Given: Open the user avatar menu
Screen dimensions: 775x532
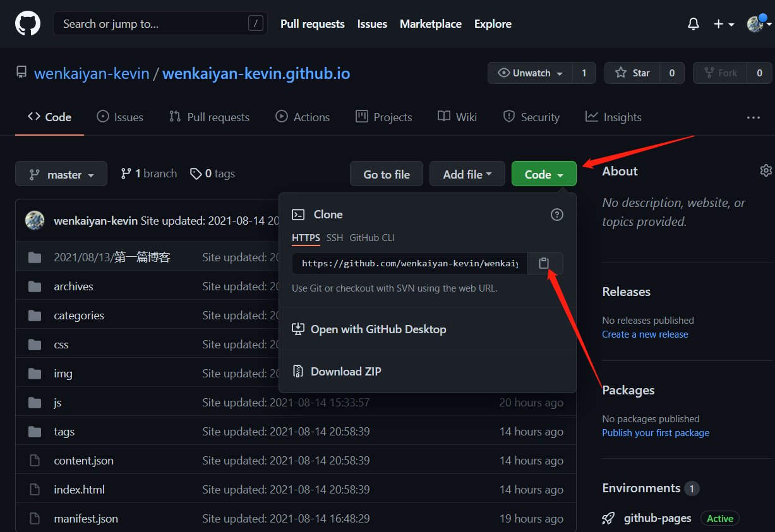Looking at the screenshot, I should 758,24.
